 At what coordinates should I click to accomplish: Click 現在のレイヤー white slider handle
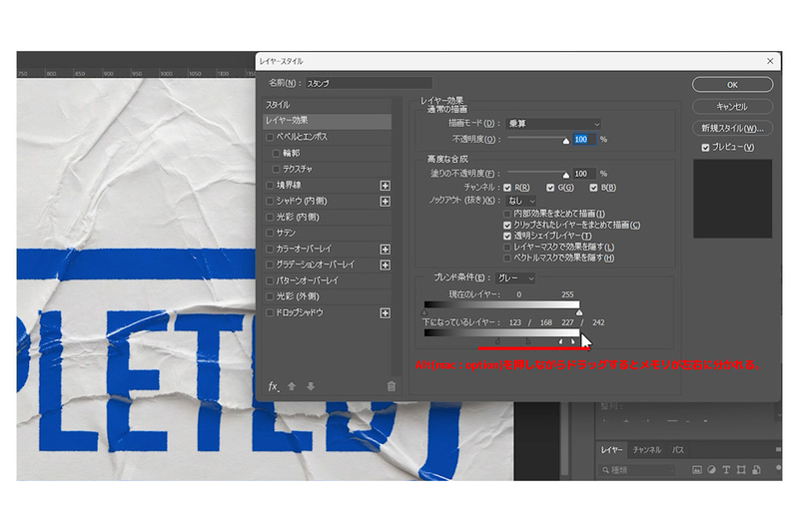coord(579,311)
